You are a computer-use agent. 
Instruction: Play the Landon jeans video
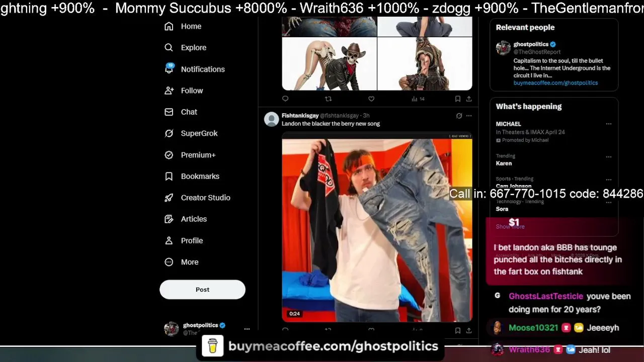[377, 227]
